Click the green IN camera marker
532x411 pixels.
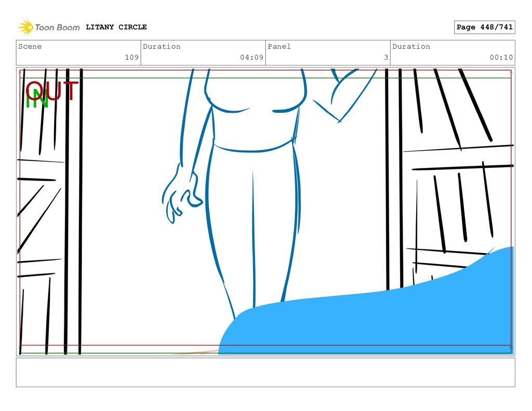(37, 99)
